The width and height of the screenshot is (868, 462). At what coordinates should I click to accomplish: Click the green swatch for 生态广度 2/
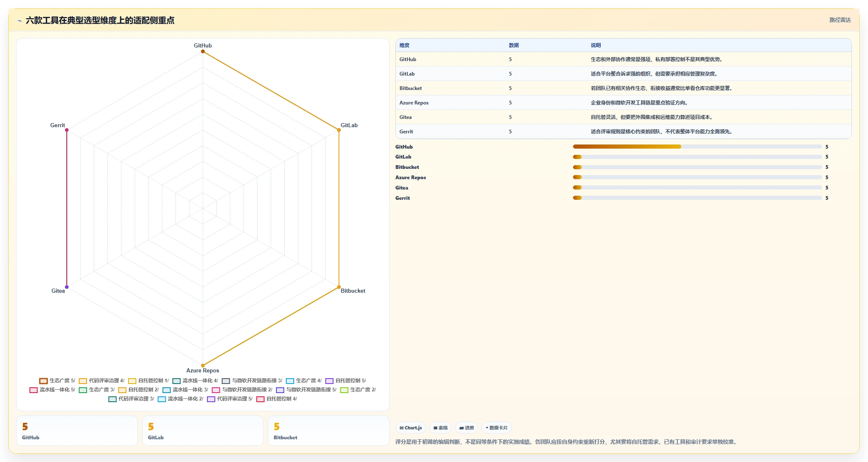tap(344, 390)
